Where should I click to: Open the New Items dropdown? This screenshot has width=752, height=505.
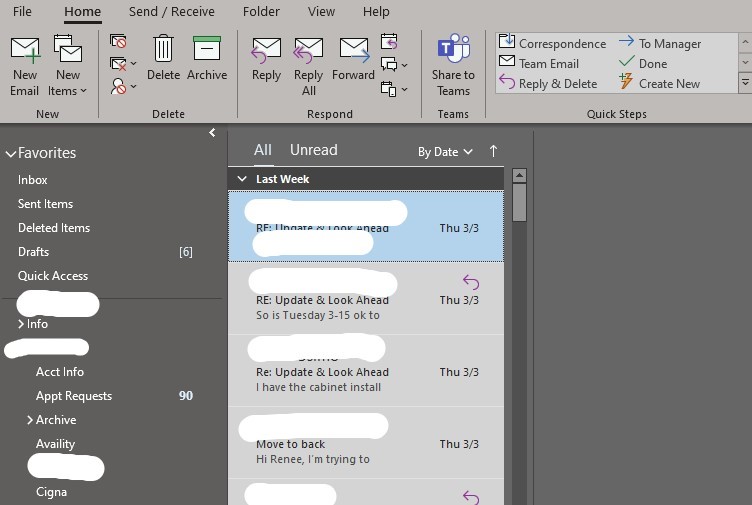tap(68, 66)
